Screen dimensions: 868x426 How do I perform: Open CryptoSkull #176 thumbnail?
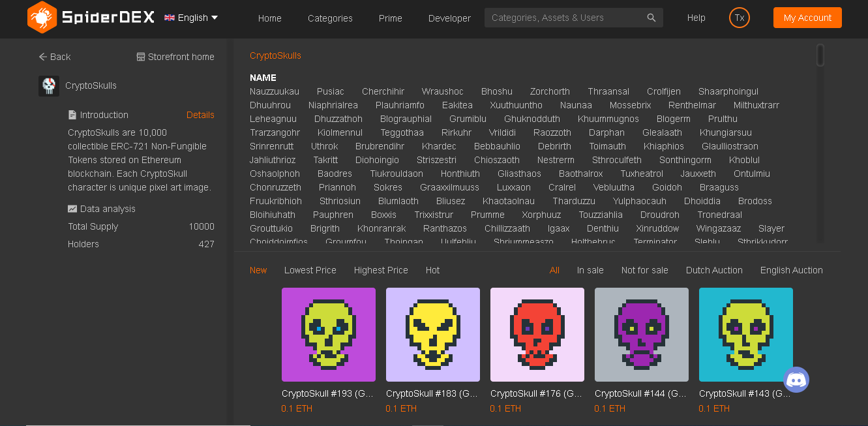pyautogui.click(x=537, y=335)
